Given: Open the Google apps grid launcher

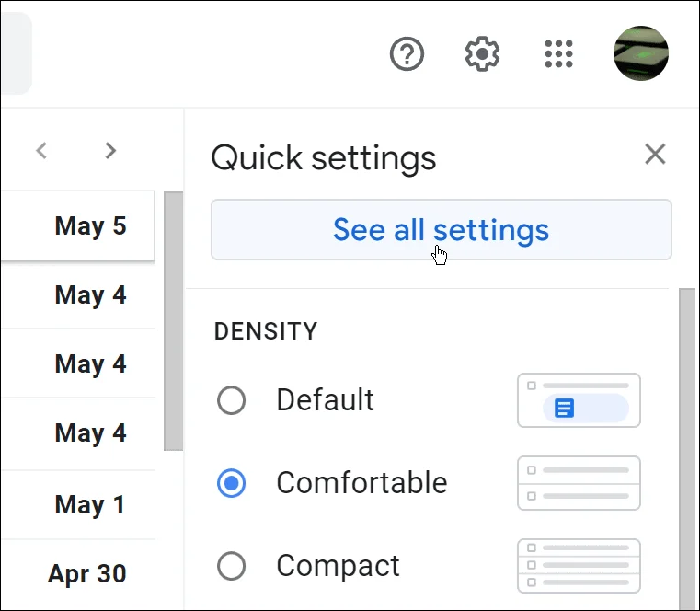Looking at the screenshot, I should pos(558,54).
